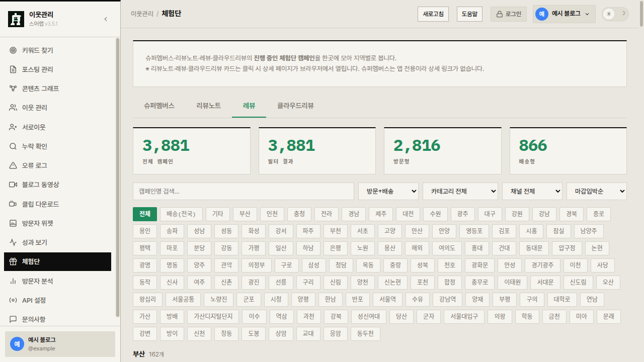Screen dimensions: 644x362
Task: Click the 포스팅 관리 document icon
Action: point(13,69)
